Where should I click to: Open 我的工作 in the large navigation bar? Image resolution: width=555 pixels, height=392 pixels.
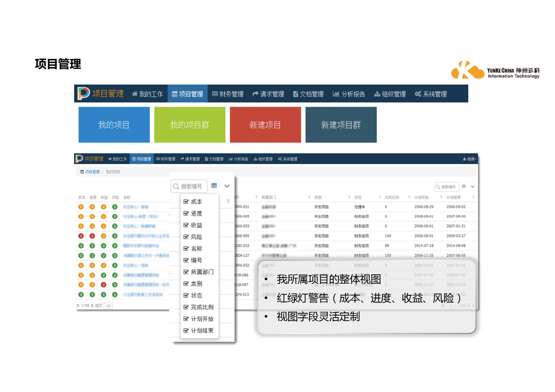pyautogui.click(x=147, y=94)
